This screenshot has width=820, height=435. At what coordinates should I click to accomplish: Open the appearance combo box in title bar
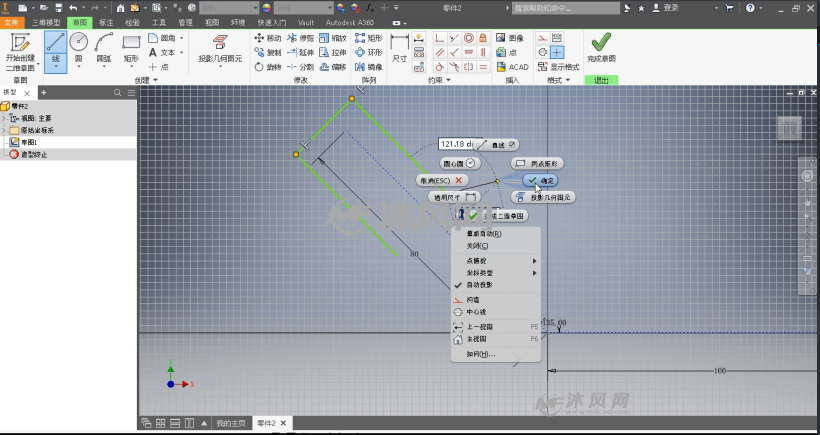click(303, 8)
